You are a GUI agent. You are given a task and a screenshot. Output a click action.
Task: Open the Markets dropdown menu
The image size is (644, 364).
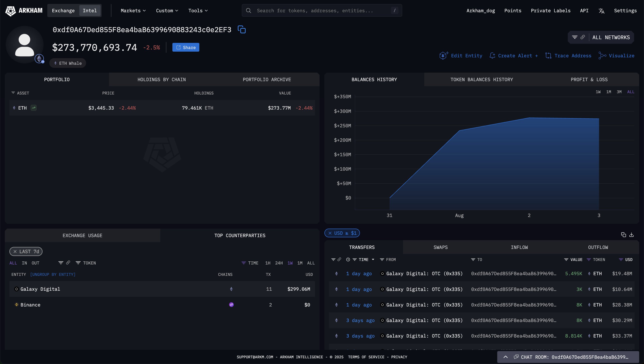[x=133, y=10]
